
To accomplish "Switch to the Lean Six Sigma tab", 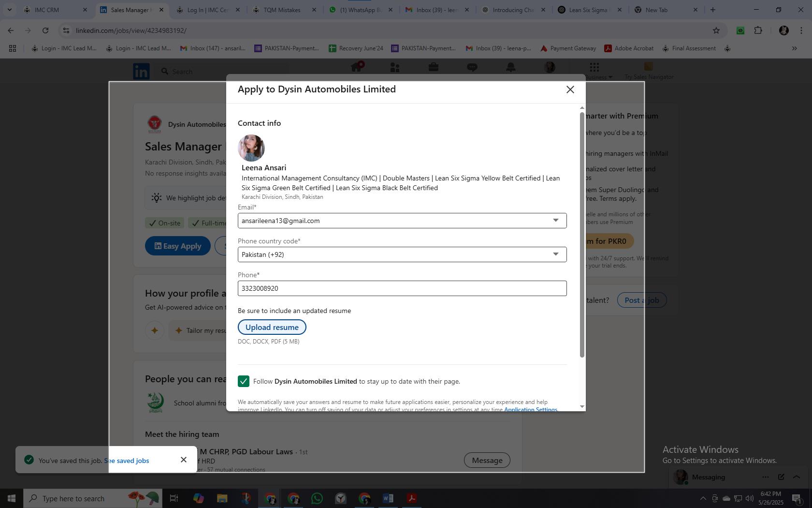I will (x=590, y=10).
